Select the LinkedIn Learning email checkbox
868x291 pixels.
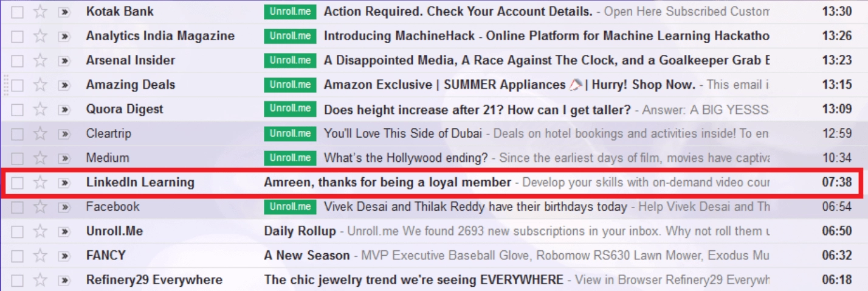point(18,182)
